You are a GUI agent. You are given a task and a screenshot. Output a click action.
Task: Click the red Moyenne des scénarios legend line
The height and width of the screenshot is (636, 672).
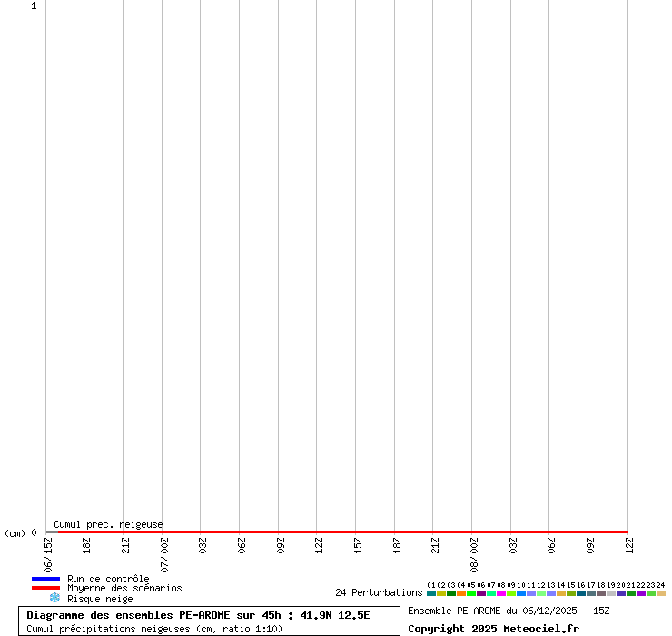point(45,588)
